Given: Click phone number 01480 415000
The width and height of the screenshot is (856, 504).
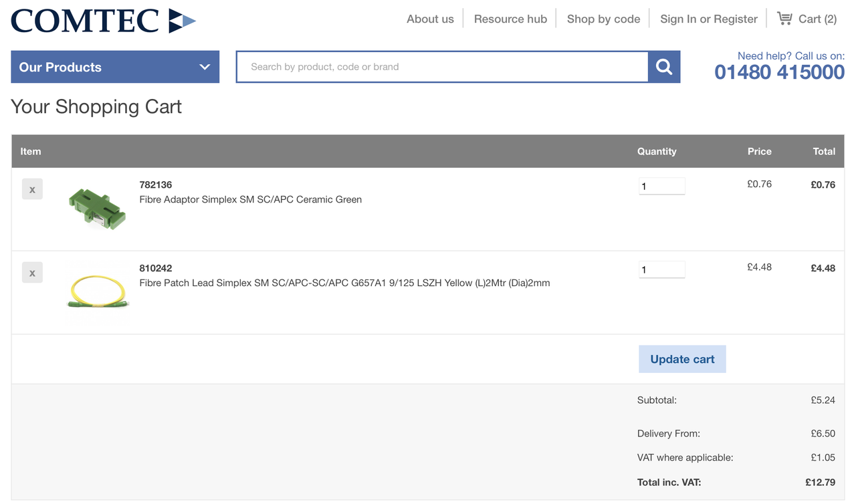Looking at the screenshot, I should point(779,72).
